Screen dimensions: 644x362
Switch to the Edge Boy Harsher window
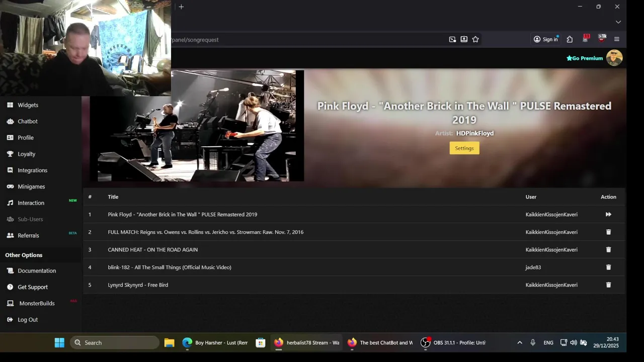coord(215,343)
